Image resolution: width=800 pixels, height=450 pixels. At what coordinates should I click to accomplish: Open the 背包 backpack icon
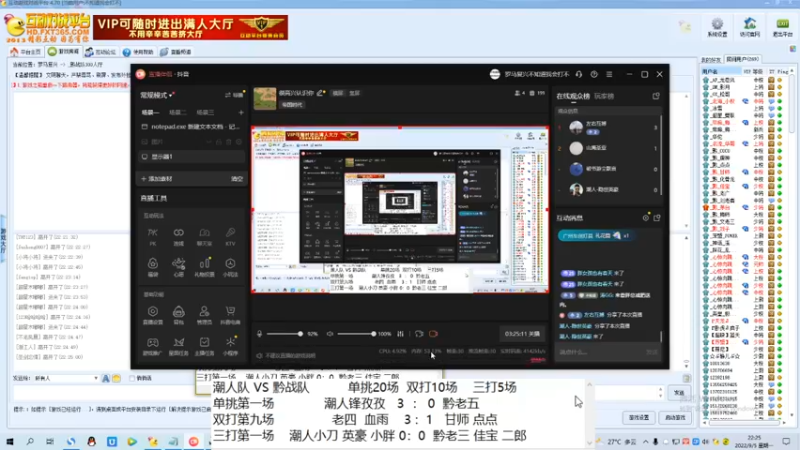[x=179, y=315]
